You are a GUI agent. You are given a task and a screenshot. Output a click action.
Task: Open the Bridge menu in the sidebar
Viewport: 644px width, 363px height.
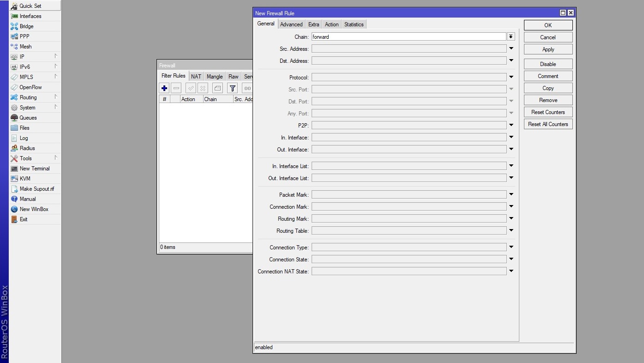pyautogui.click(x=25, y=26)
